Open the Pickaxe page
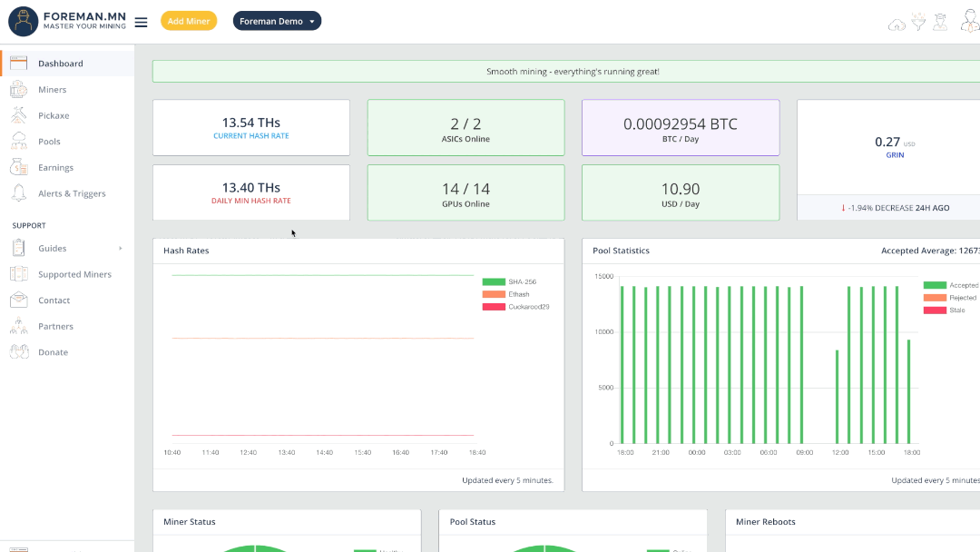 click(x=54, y=115)
